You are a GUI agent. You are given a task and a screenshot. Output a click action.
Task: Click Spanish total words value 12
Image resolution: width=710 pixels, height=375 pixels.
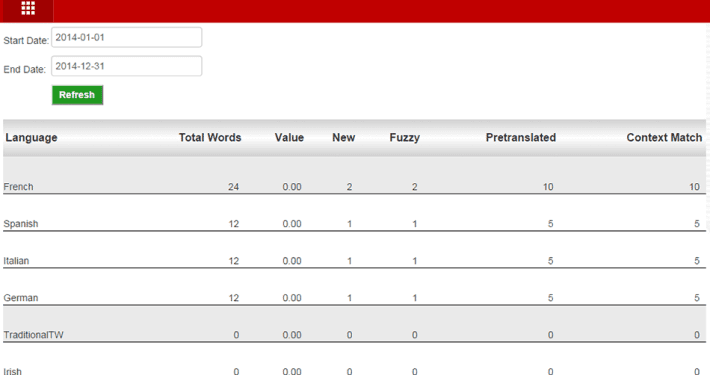coord(233,224)
